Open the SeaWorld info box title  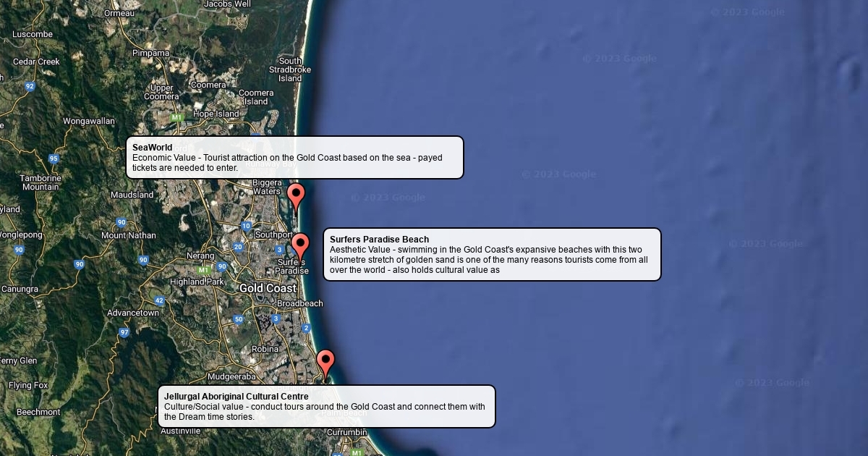152,148
